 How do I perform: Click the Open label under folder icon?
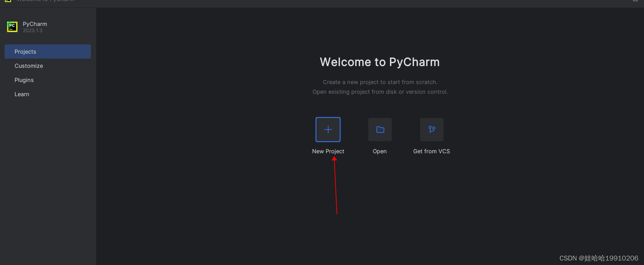click(380, 151)
